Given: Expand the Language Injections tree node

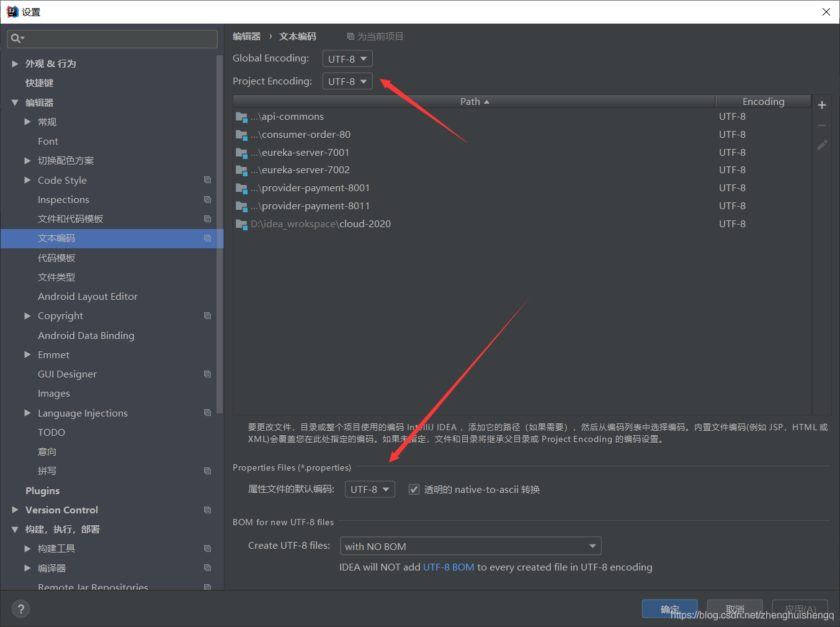Looking at the screenshot, I should [27, 413].
